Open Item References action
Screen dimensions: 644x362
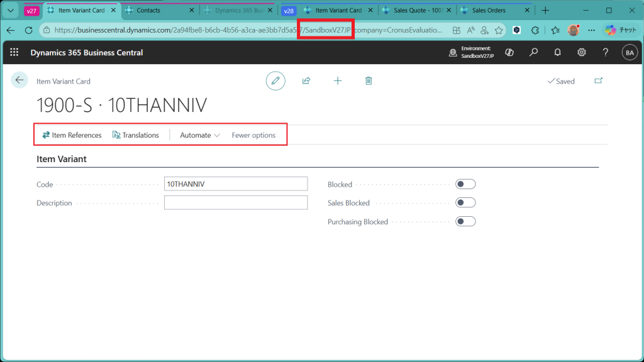72,135
